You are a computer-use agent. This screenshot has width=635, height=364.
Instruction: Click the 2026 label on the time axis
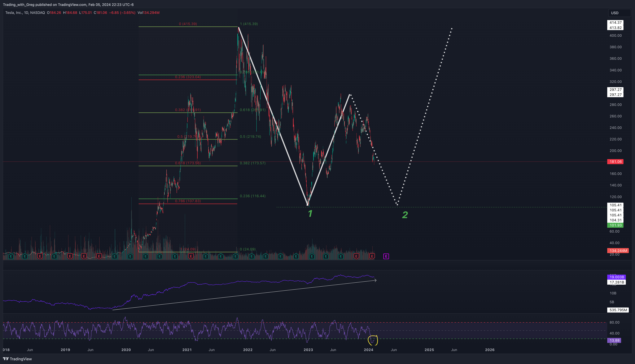490,350
